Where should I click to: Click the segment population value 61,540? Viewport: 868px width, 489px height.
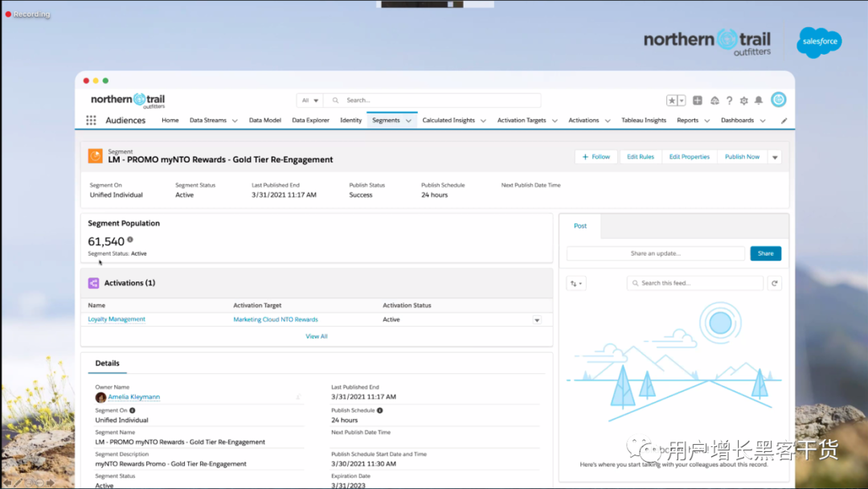click(x=106, y=241)
